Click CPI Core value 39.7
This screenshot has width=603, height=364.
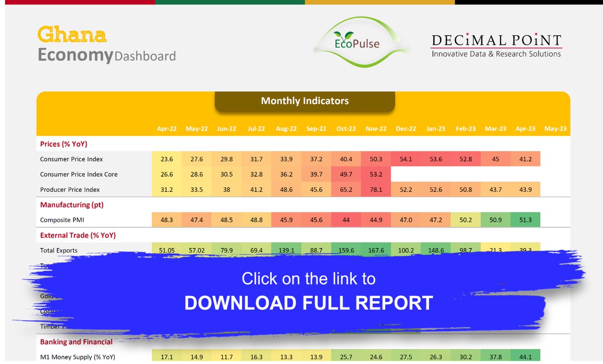pos(316,174)
